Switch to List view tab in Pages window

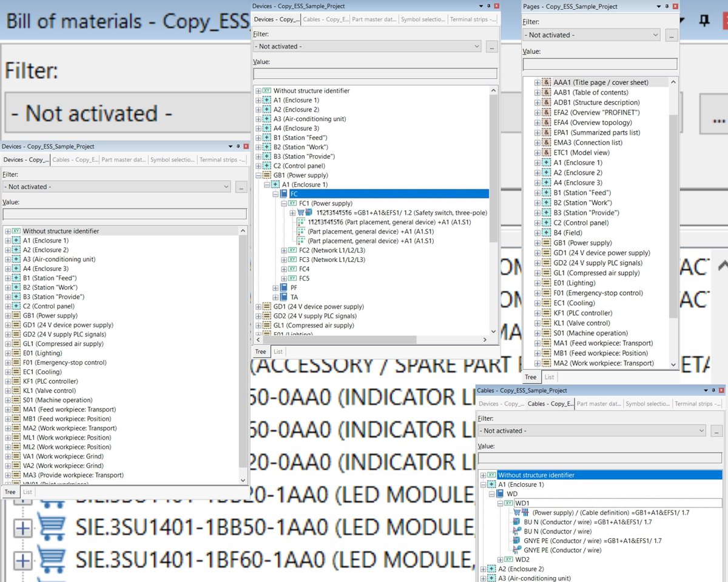tap(549, 377)
